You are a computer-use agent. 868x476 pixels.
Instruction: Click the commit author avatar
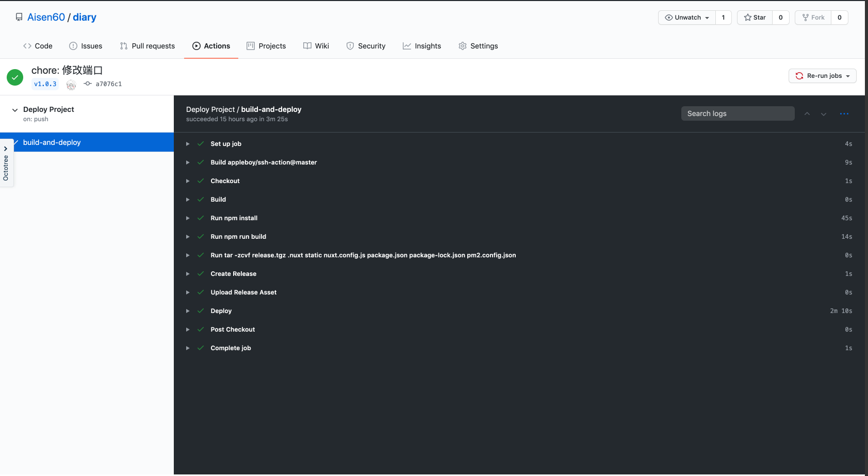[x=71, y=85]
